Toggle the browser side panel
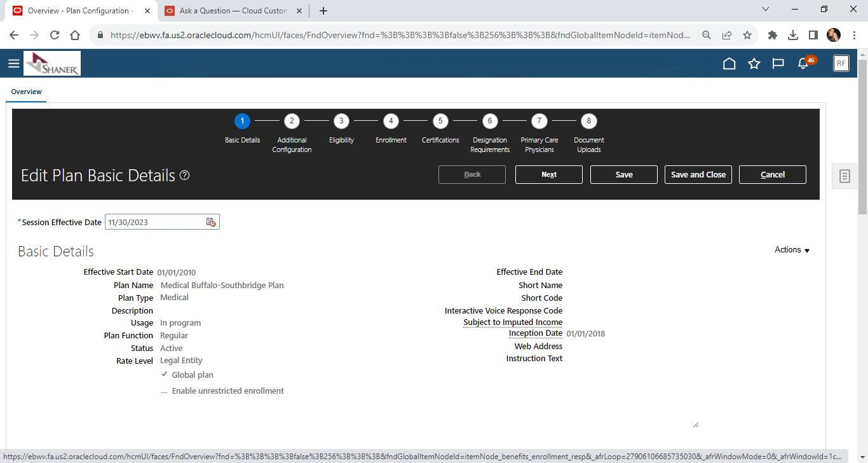 click(813, 36)
